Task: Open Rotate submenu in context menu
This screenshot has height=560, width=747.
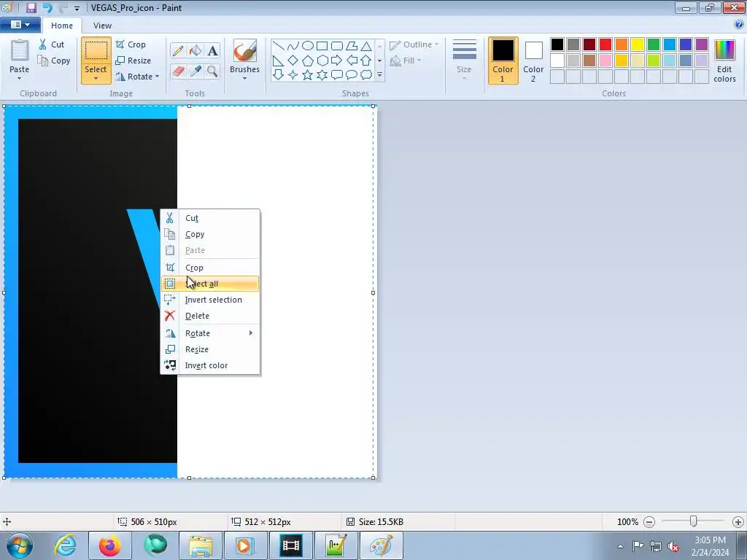Action: coord(210,333)
